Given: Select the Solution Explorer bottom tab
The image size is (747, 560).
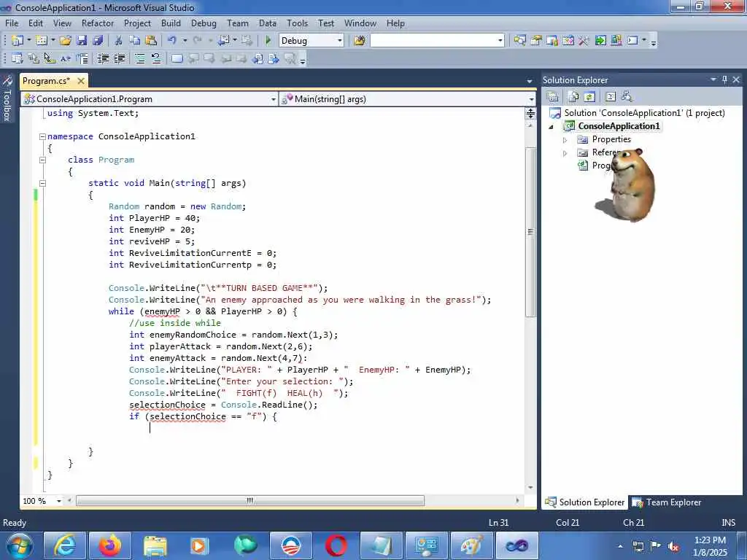Looking at the screenshot, I should (x=584, y=502).
